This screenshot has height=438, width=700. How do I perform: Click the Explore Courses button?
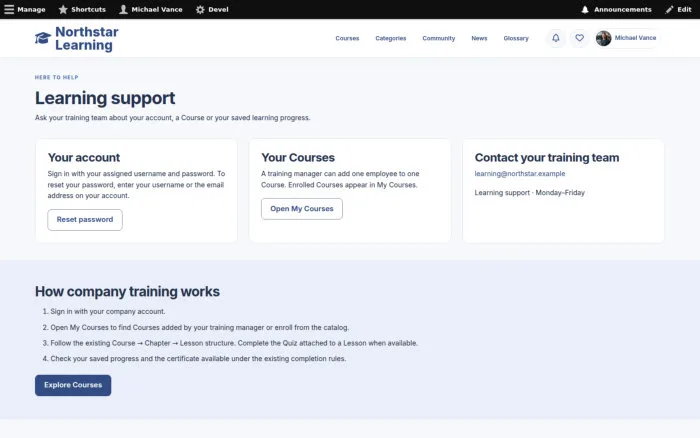click(73, 385)
